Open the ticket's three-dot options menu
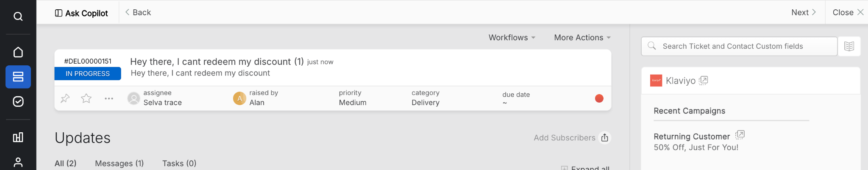Screen dimensions: 868x170 click(109, 98)
